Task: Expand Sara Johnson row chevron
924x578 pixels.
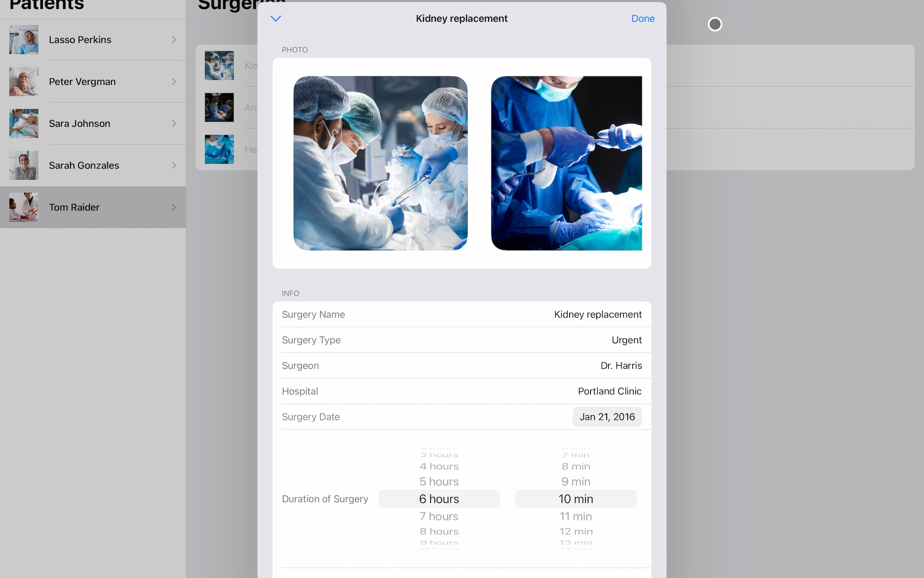Action: tap(174, 124)
